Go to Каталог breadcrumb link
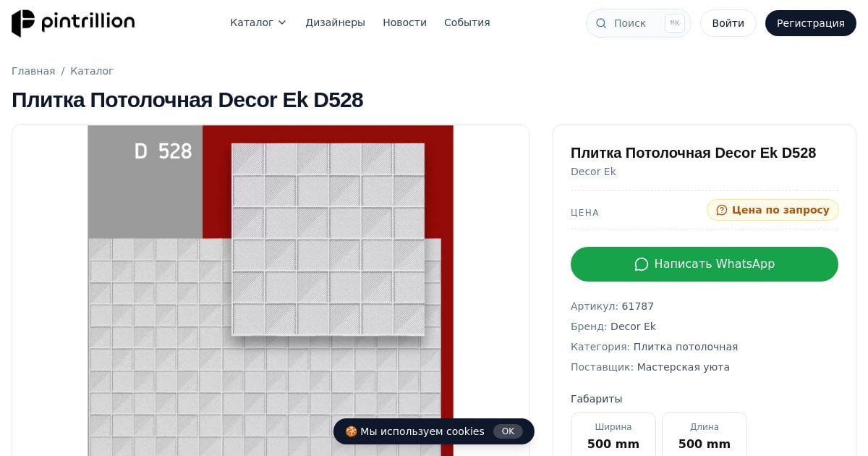This screenshot has width=868, height=456. (92, 71)
